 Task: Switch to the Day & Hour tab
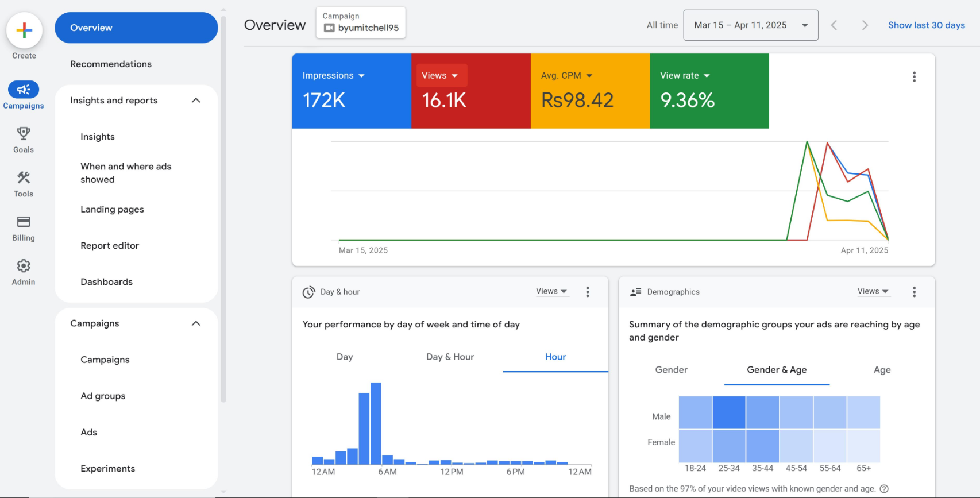(x=450, y=357)
